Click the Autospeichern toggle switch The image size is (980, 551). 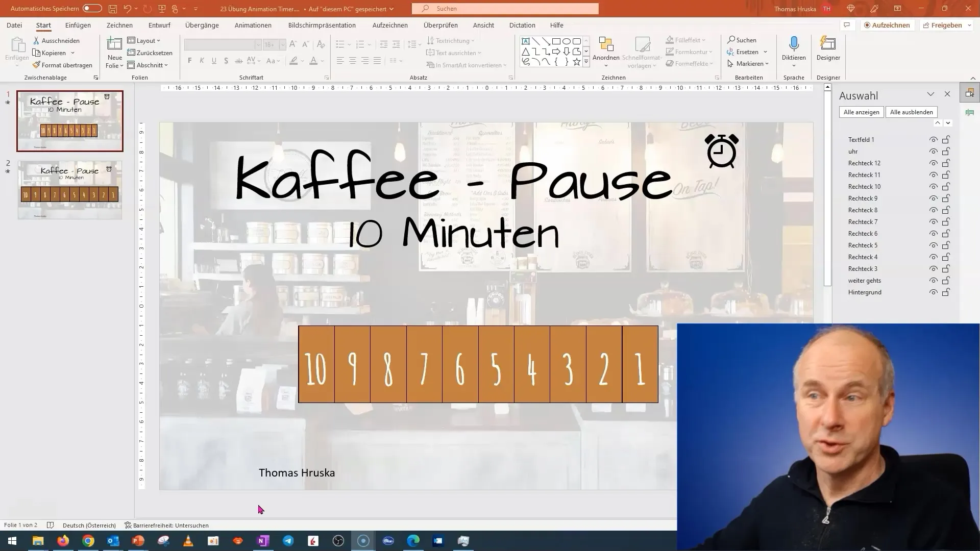90,8
